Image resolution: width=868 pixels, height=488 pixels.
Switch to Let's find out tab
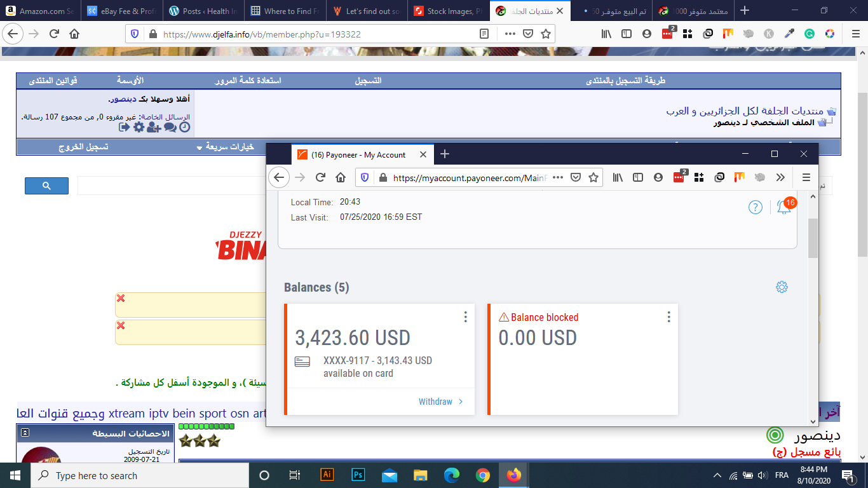pos(367,11)
